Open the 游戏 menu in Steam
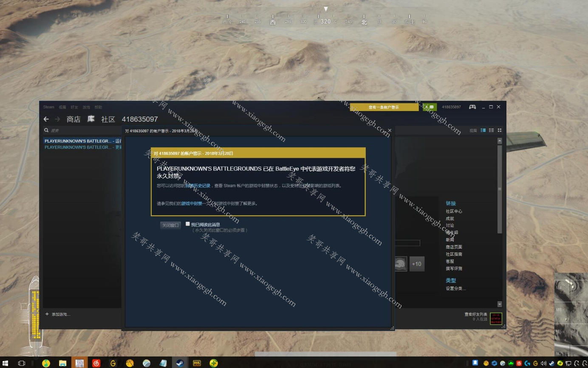This screenshot has height=368, width=588. pos(86,107)
